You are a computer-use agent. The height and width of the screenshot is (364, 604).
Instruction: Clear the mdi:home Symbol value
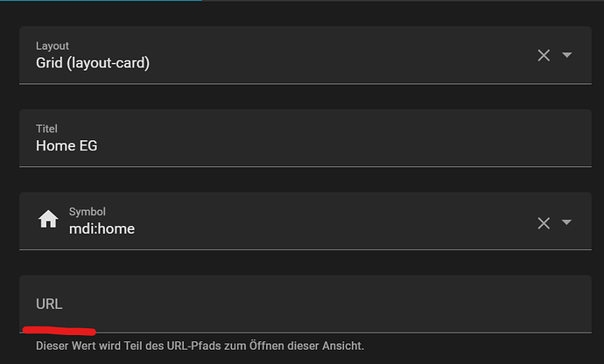[544, 222]
